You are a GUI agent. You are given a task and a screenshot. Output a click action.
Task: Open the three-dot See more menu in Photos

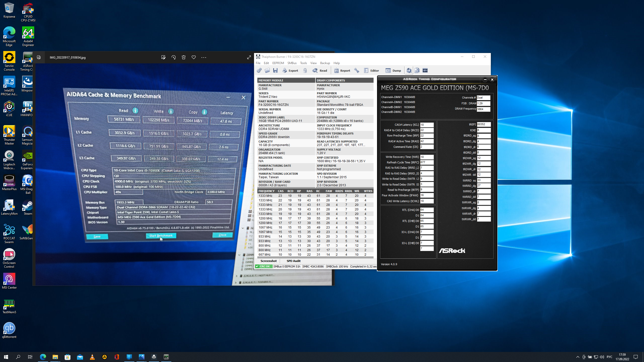(204, 58)
